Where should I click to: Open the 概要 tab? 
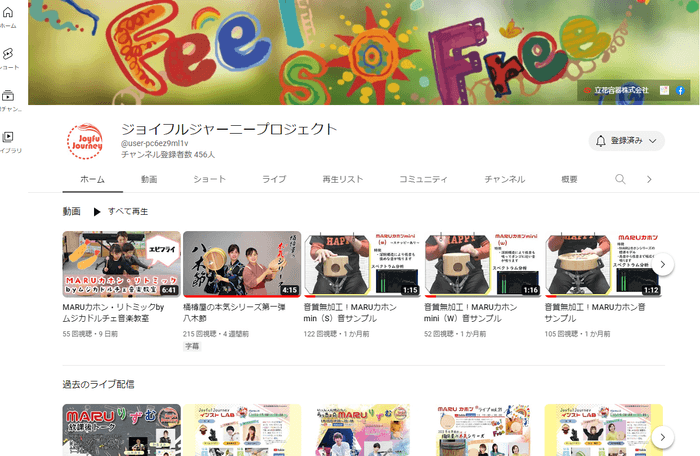pos(569,179)
